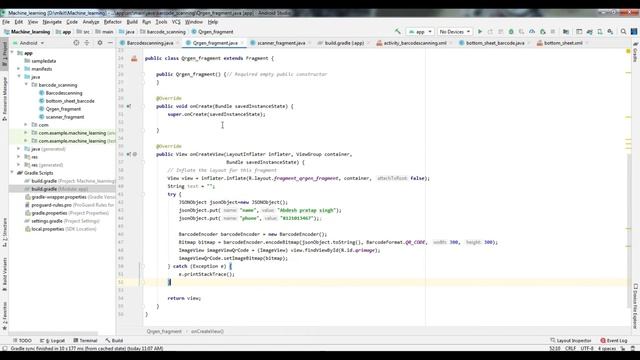Switch to build.gradle (app) tab
This screenshot has width=640, height=360.
[x=344, y=43]
